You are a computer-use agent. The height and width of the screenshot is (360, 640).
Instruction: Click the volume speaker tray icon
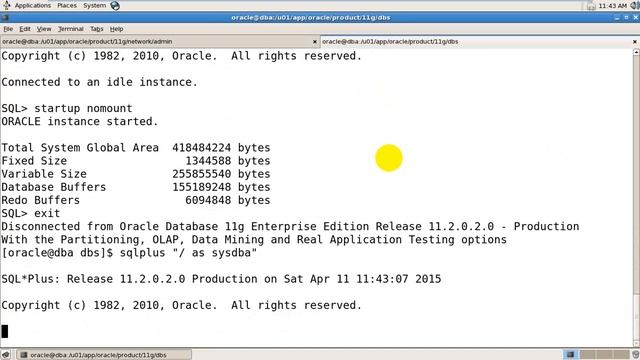636,6
